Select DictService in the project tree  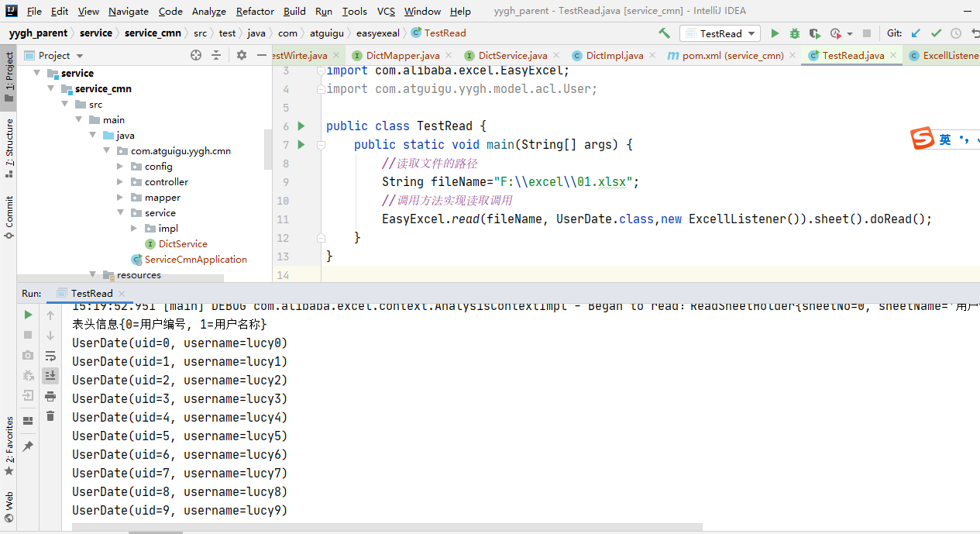click(183, 243)
